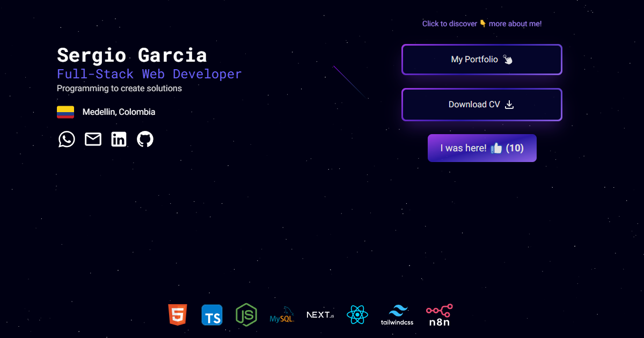Click the Next.js logo
The width and height of the screenshot is (644, 338).
319,315
